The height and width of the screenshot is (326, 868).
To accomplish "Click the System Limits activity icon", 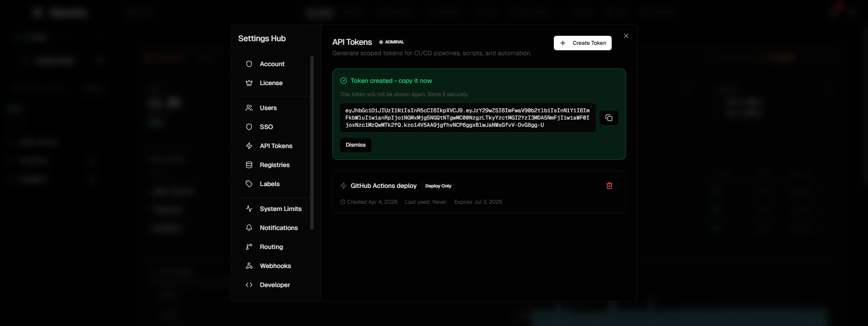I will point(249,209).
